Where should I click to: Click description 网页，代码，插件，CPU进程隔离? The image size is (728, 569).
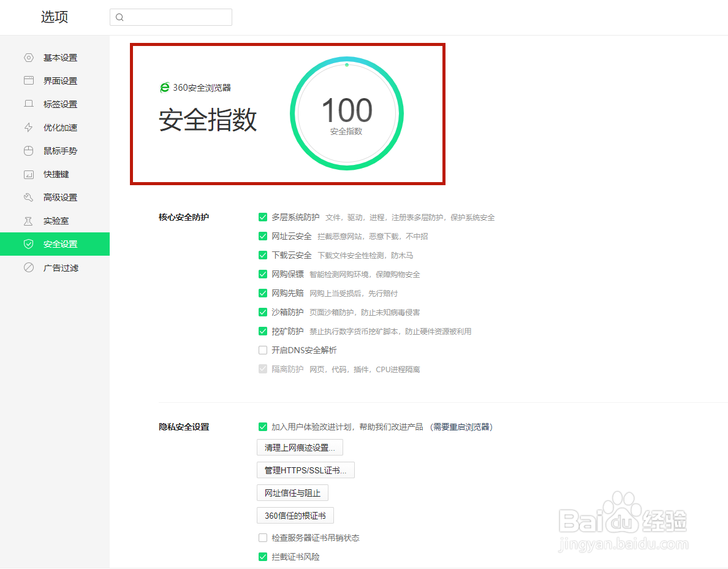pos(365,369)
